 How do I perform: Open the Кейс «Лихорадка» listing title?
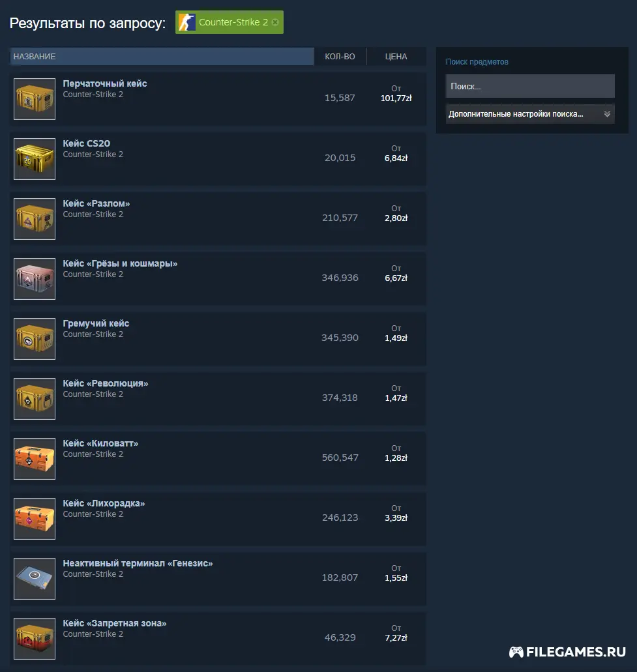104,504
